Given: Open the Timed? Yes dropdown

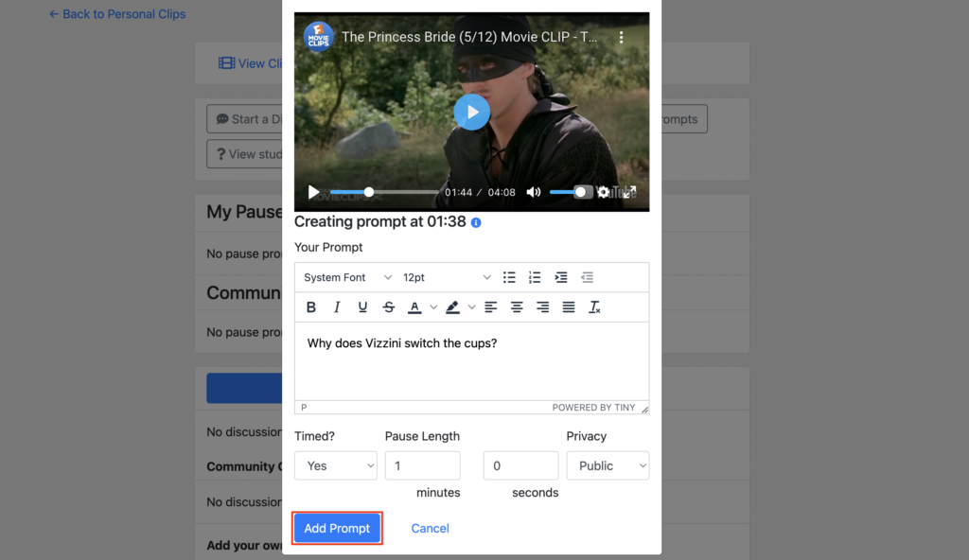Looking at the screenshot, I should (336, 465).
